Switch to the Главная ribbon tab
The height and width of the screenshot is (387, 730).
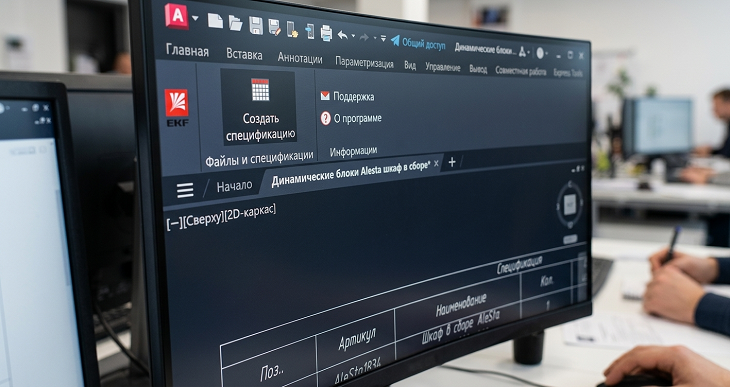tap(187, 51)
